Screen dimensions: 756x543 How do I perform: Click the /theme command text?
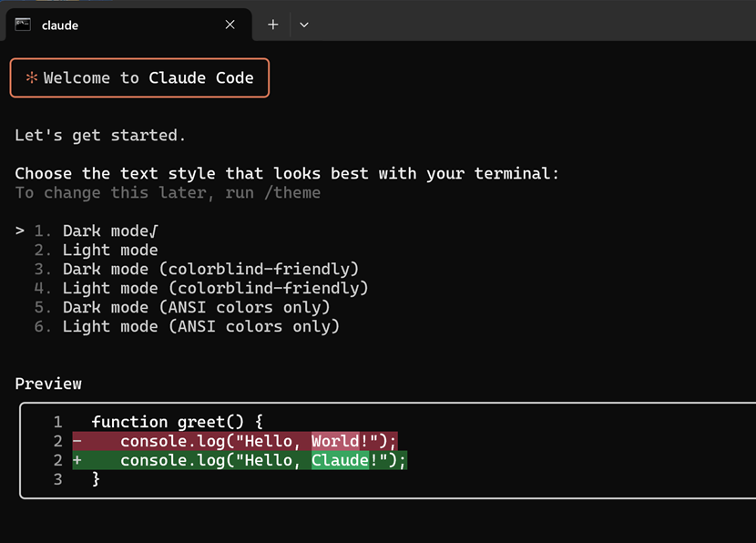click(293, 192)
